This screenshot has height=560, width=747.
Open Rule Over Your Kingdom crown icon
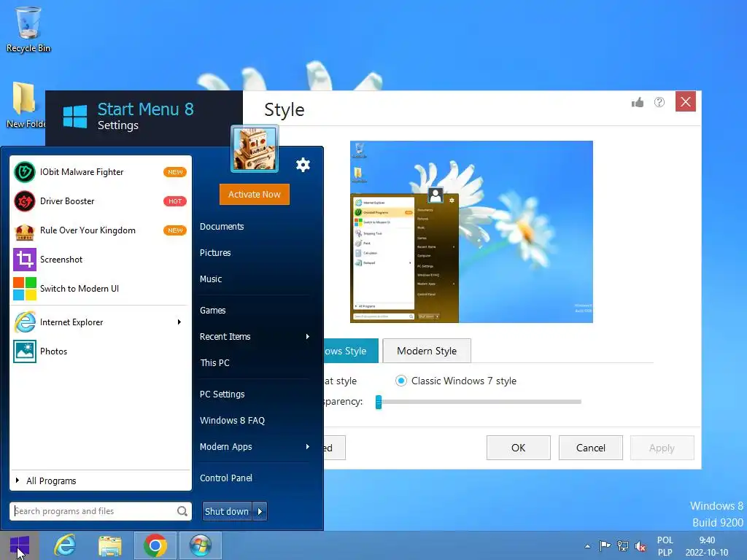(24, 231)
